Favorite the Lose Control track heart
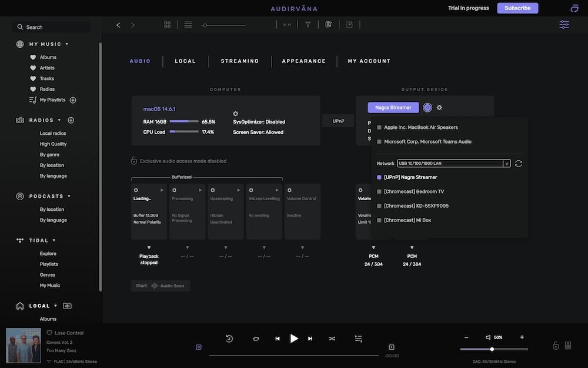 [x=49, y=333]
